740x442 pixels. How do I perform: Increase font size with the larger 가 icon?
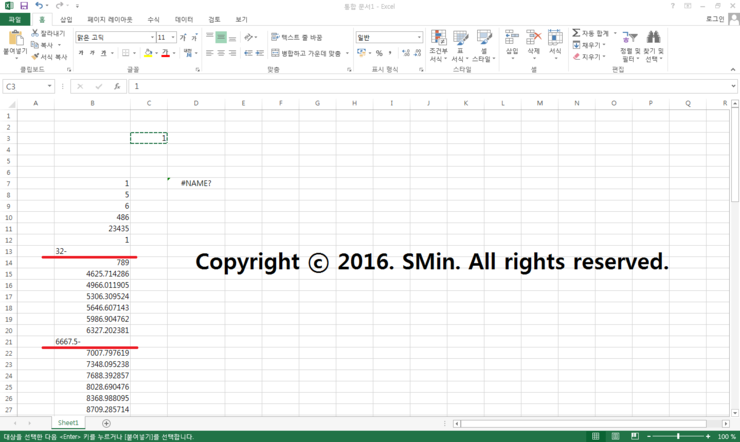183,37
